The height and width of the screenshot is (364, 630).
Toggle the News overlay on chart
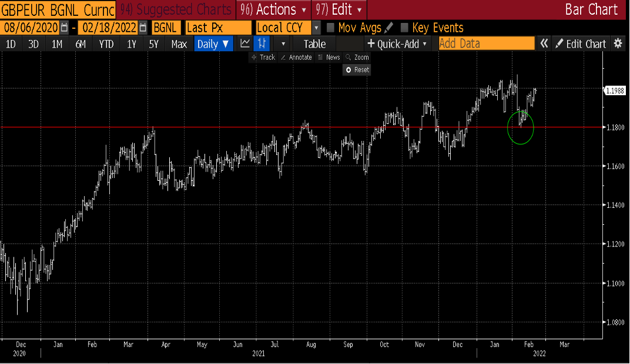point(329,57)
